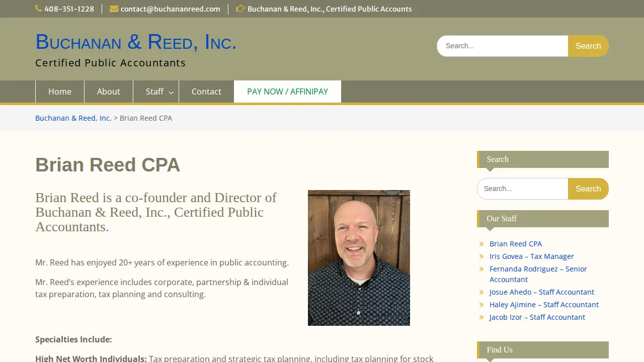
Task: Open Brian Reed CPA staff link
Action: coord(516,244)
